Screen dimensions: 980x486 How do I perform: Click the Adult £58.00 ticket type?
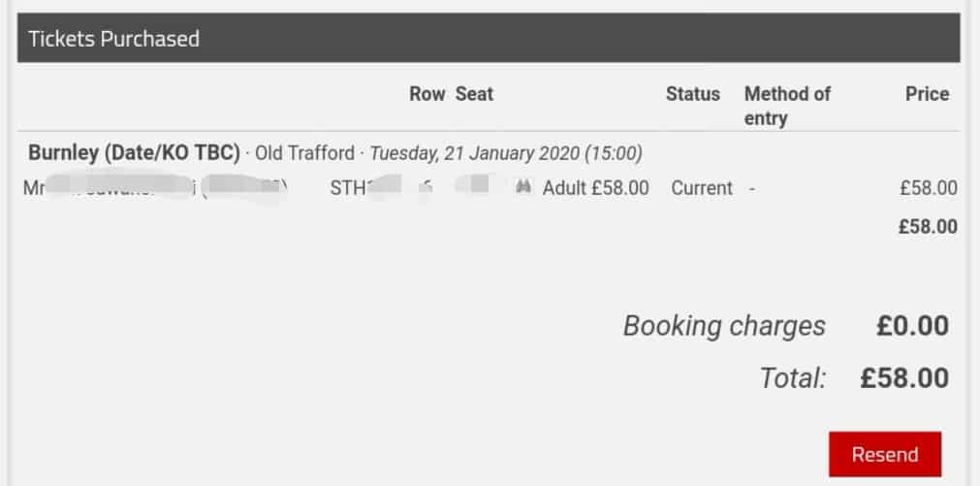pyautogui.click(x=595, y=187)
